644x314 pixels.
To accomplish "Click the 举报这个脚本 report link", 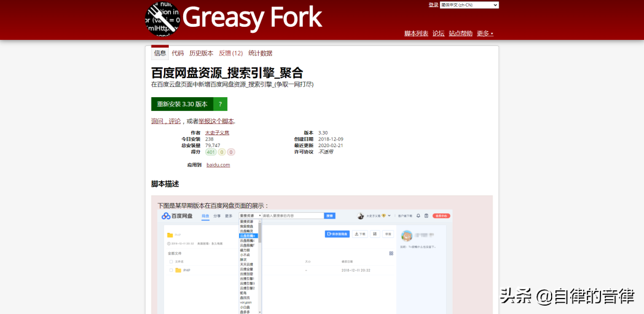I will pos(216,121).
